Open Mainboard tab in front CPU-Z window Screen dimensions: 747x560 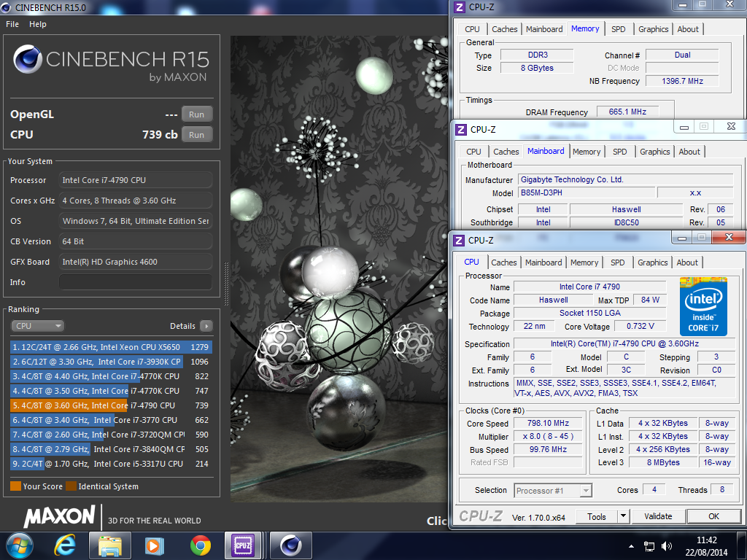(x=543, y=262)
